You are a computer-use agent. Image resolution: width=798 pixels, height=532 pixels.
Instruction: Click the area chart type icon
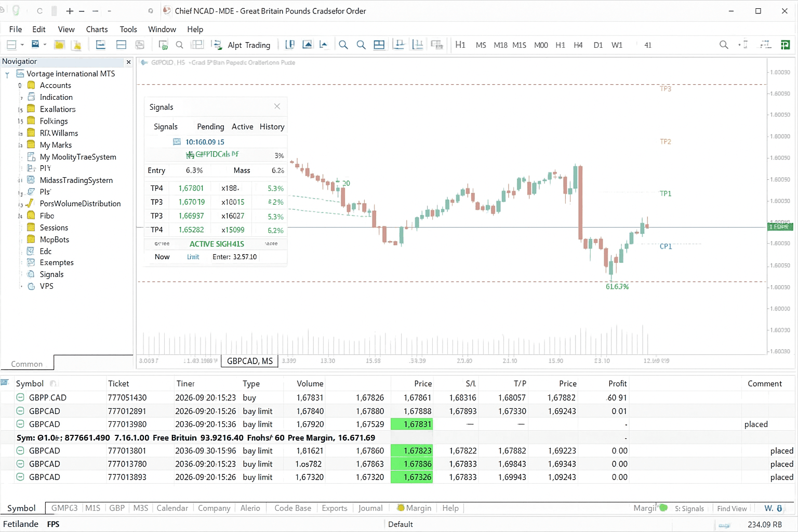click(308, 45)
